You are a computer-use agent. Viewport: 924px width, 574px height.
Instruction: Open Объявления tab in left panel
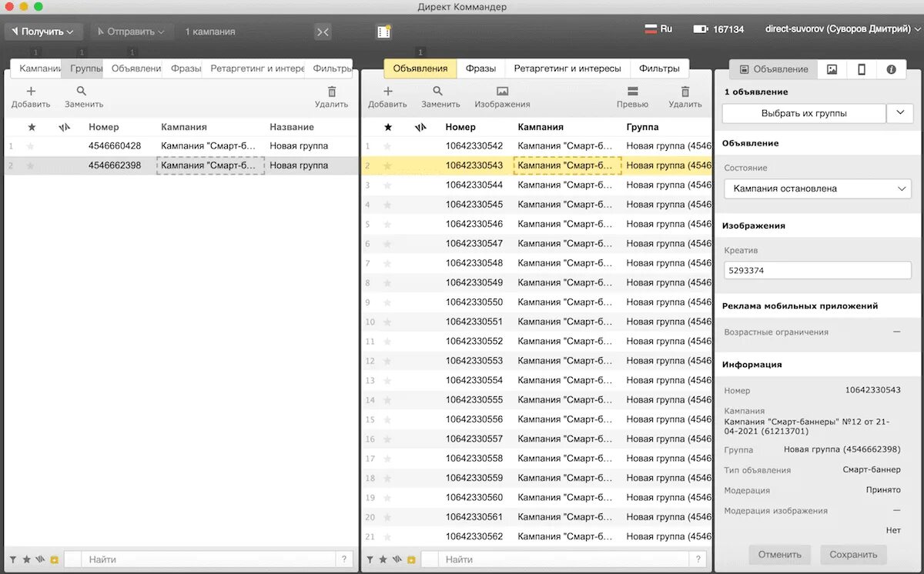pos(133,68)
